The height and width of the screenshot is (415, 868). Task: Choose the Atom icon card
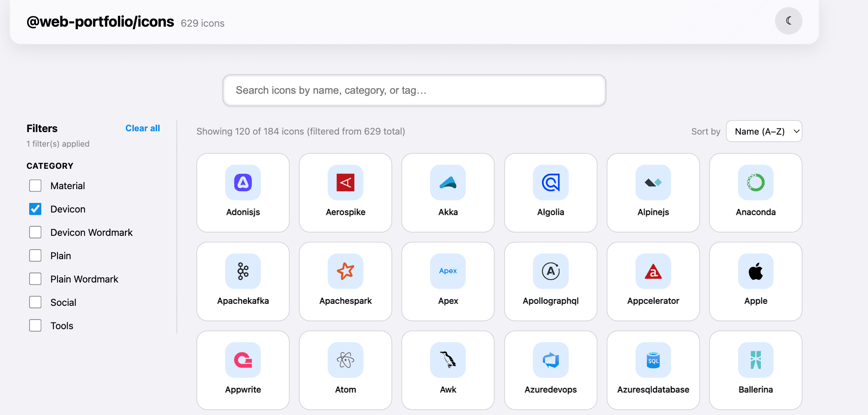(345, 370)
